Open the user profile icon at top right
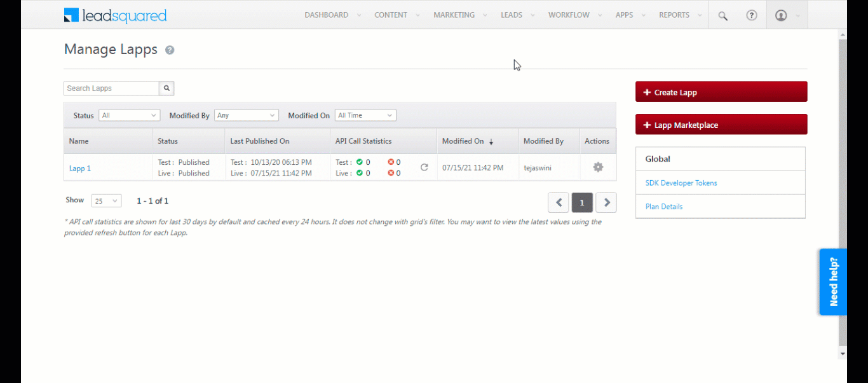The width and height of the screenshot is (868, 383). point(781,15)
